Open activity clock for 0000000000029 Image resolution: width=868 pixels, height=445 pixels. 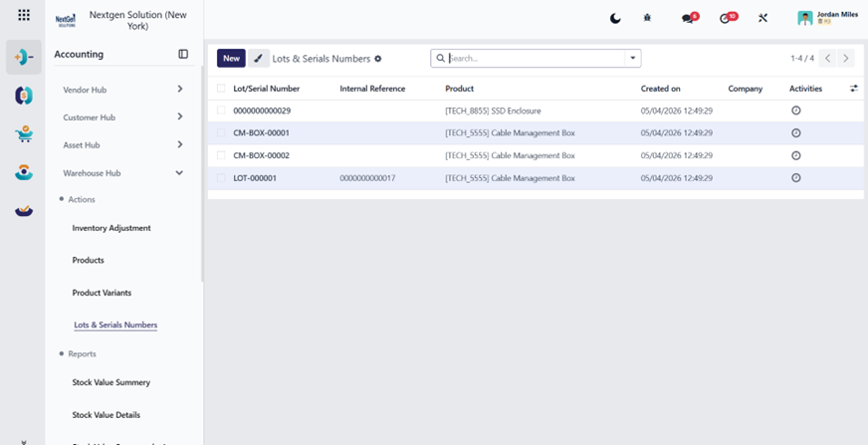(x=796, y=111)
